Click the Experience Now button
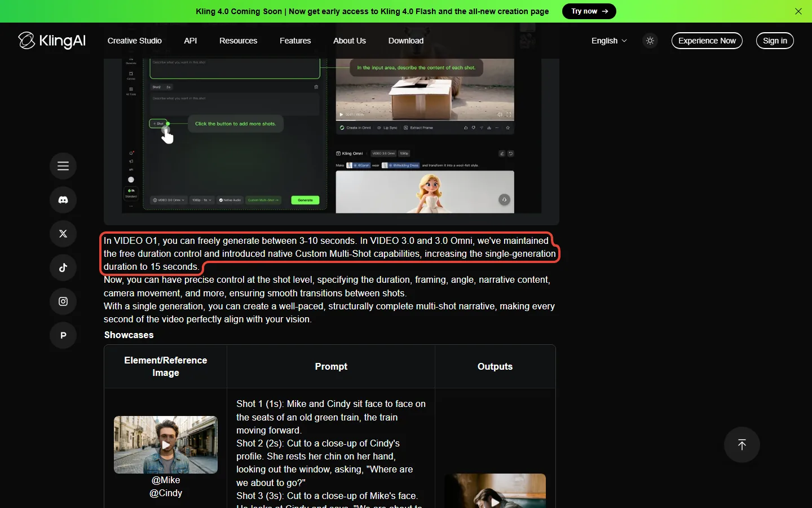 point(707,41)
